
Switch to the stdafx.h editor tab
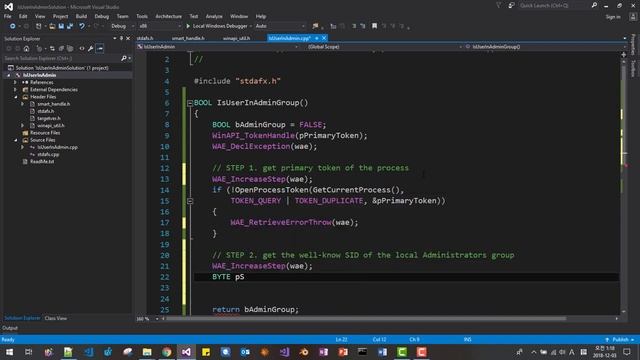[x=145, y=38]
